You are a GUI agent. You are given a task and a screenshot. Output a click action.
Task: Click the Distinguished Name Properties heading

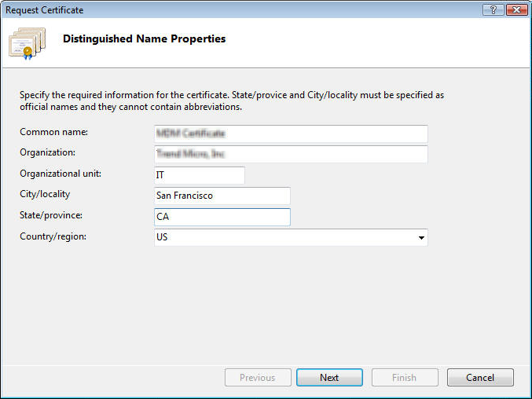tap(144, 38)
